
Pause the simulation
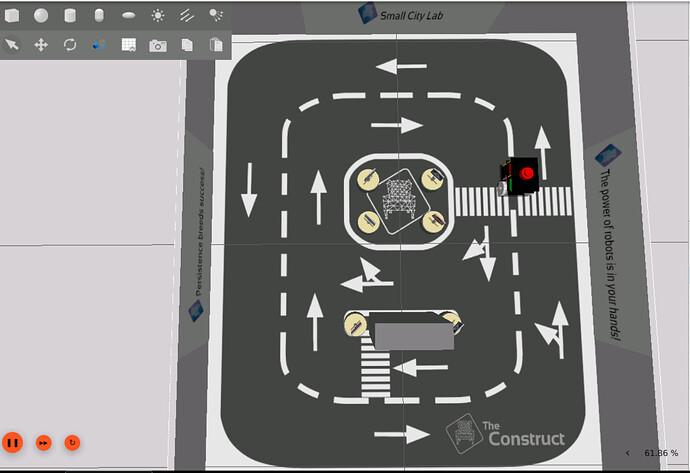[12, 443]
